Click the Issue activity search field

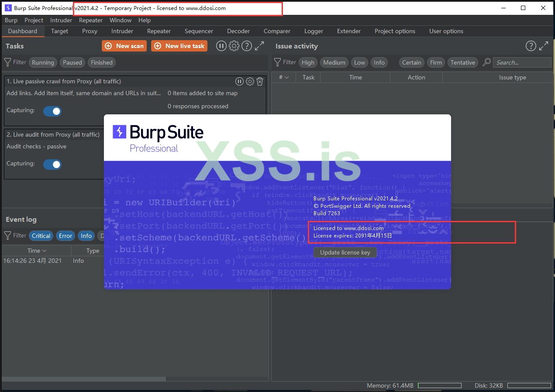[521, 62]
